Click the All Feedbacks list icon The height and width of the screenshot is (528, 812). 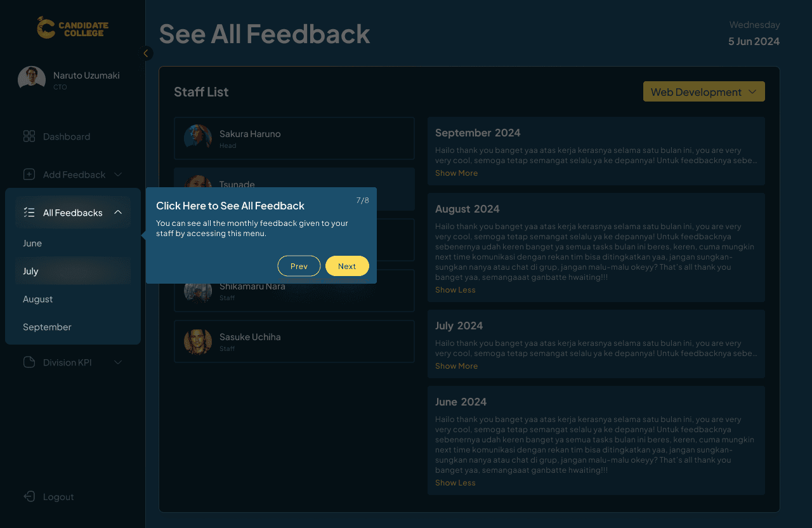click(x=29, y=213)
